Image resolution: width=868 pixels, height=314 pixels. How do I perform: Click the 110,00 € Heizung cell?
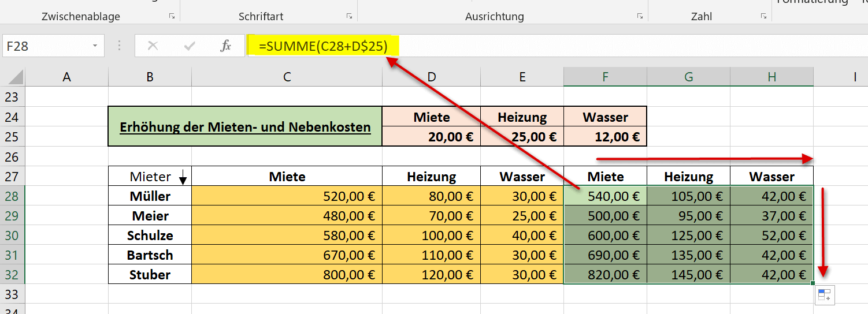click(x=431, y=255)
